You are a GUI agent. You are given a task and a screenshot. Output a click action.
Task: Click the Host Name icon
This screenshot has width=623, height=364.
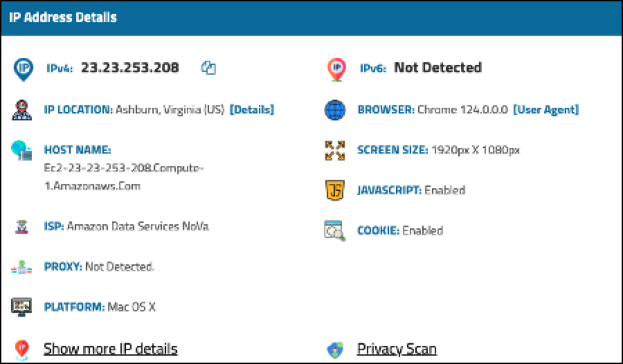click(22, 151)
